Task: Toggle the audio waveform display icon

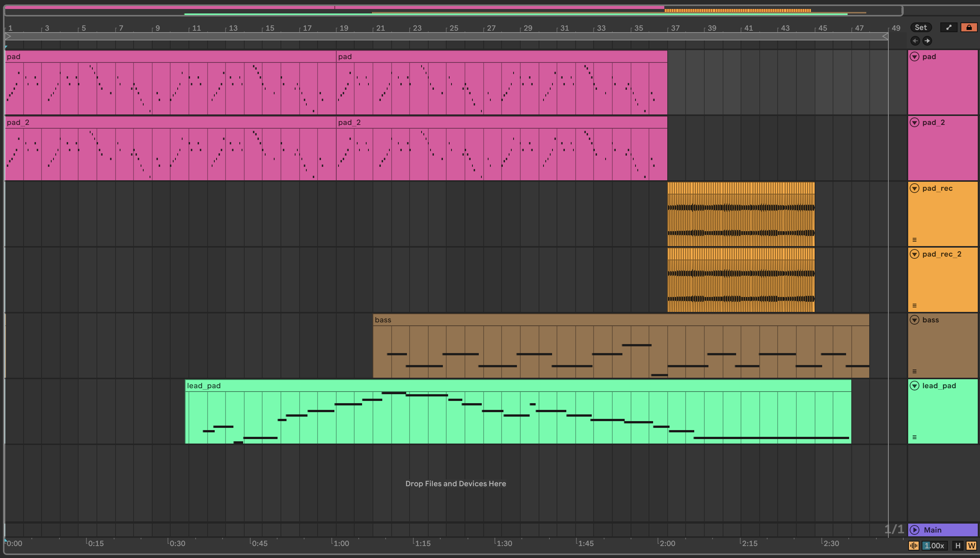Action: click(x=914, y=545)
